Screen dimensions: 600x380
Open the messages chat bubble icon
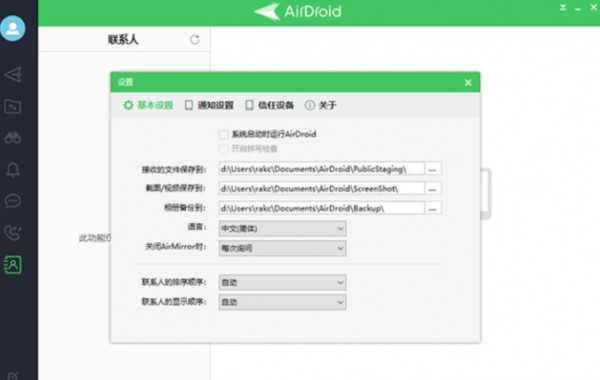click(x=13, y=201)
